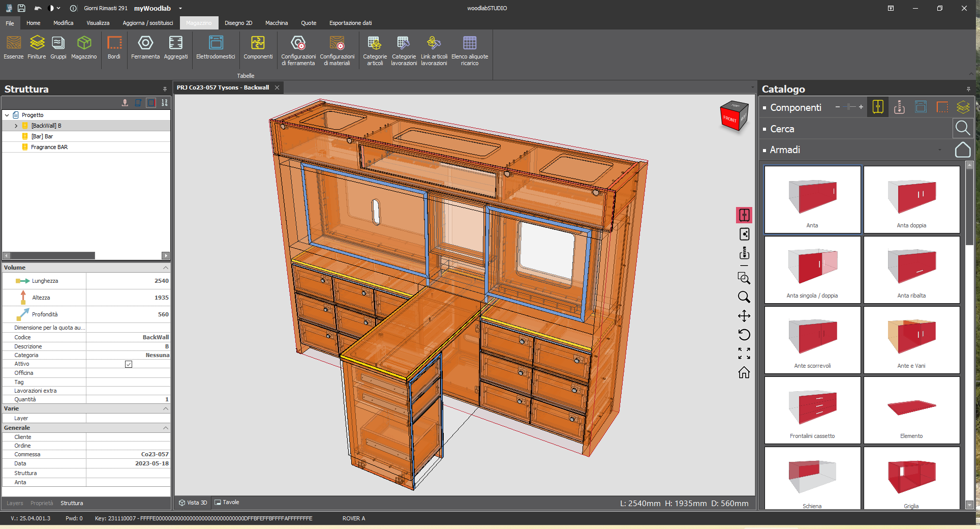
Task: Open the Elettrodomestici table
Action: [x=215, y=48]
